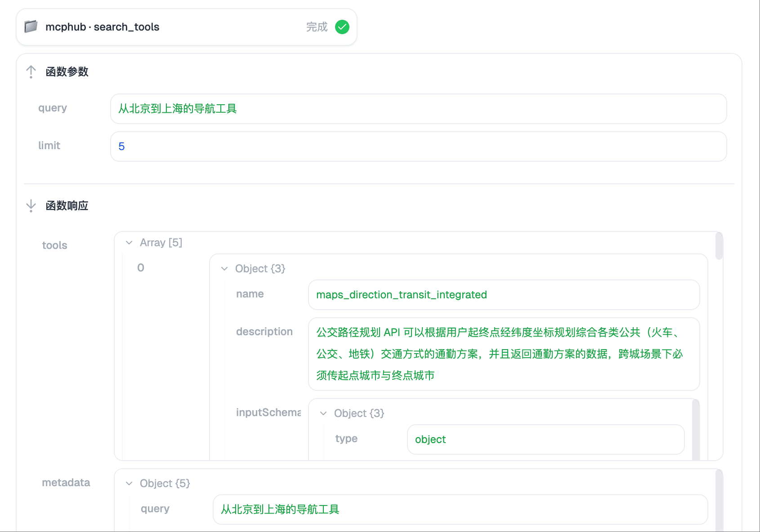Select array index 0 in tools
This screenshot has height=532, width=760.
click(141, 268)
